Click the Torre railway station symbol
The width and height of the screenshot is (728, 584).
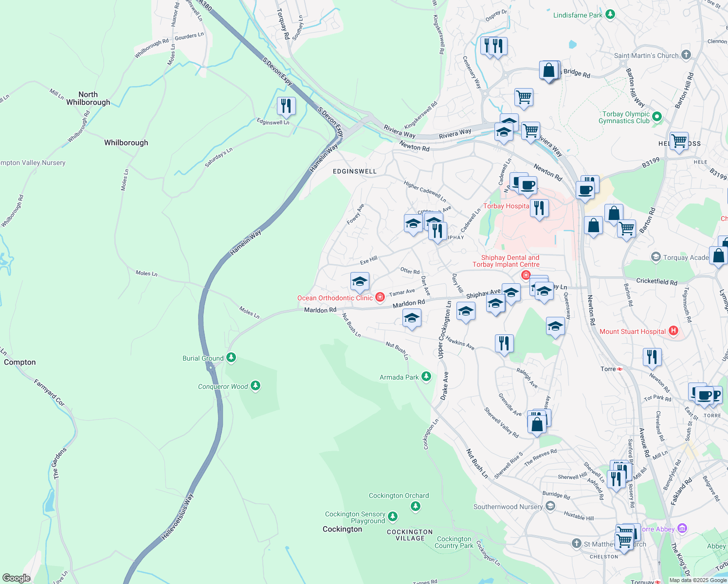click(620, 369)
